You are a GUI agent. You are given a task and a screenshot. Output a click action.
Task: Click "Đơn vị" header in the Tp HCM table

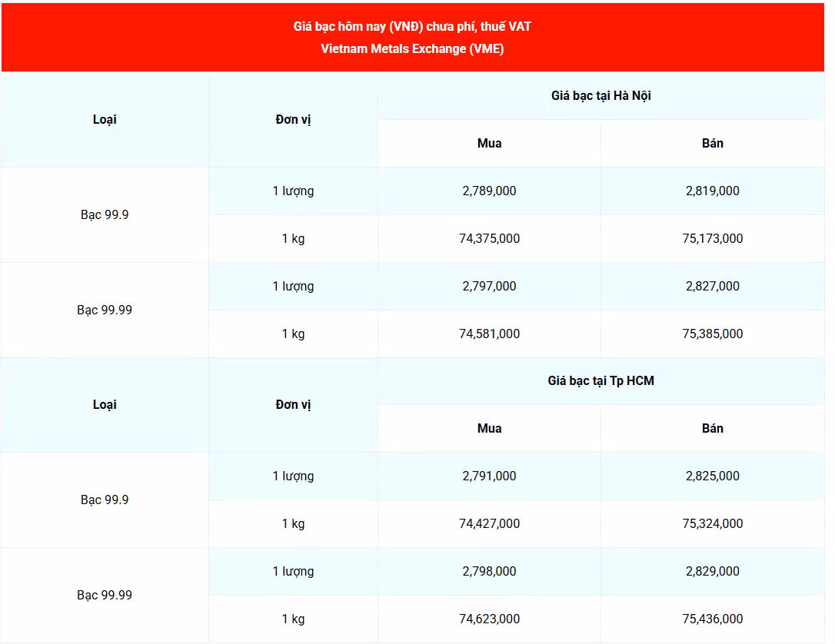pyautogui.click(x=293, y=405)
